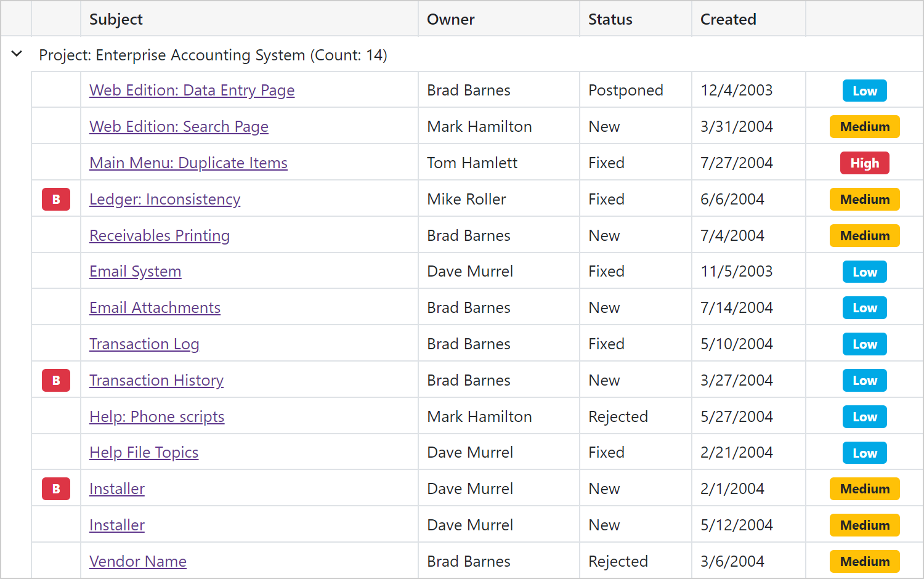Open the Receivables Printing bug report
Viewport: 924px width, 579px height.
pos(160,235)
